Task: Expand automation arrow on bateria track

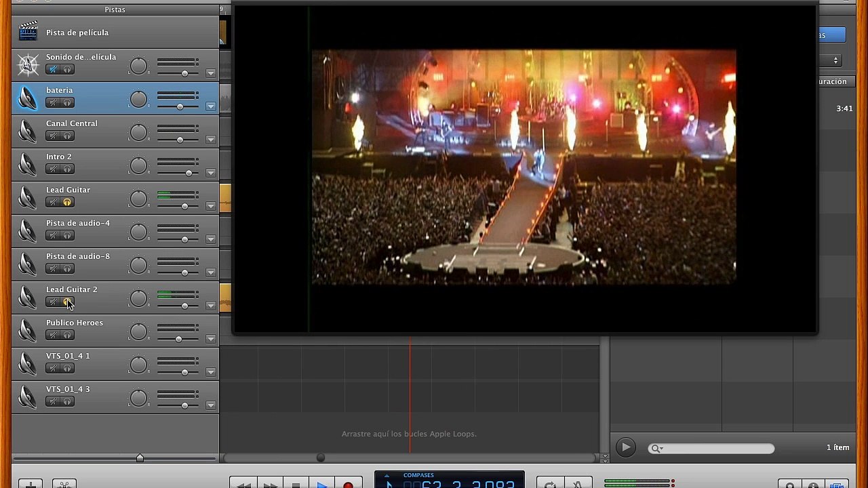Action: [x=211, y=106]
